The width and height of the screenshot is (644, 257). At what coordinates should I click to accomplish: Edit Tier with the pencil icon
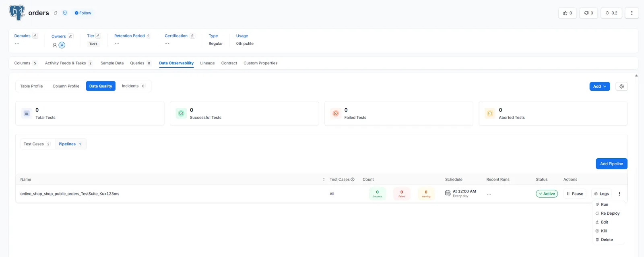(98, 36)
